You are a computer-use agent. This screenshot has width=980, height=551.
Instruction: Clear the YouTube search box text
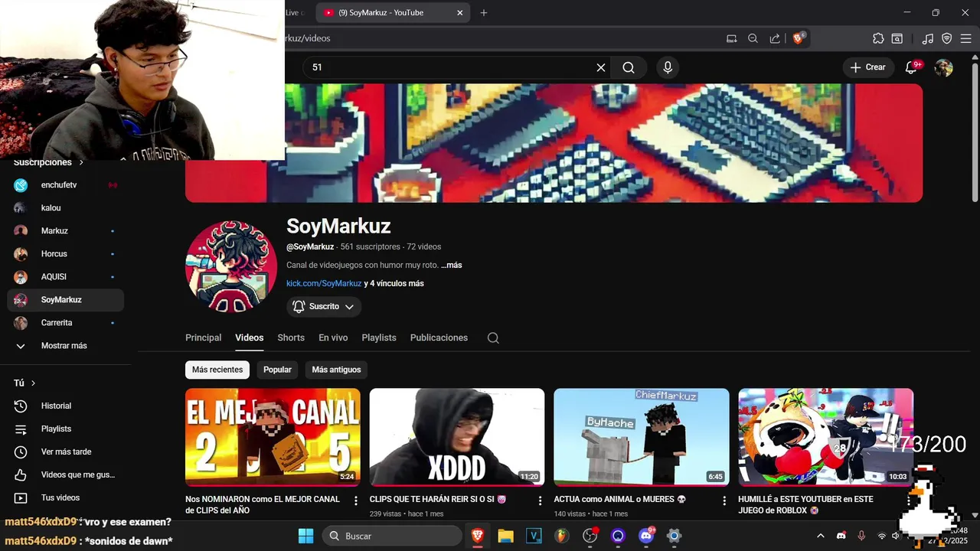click(601, 67)
